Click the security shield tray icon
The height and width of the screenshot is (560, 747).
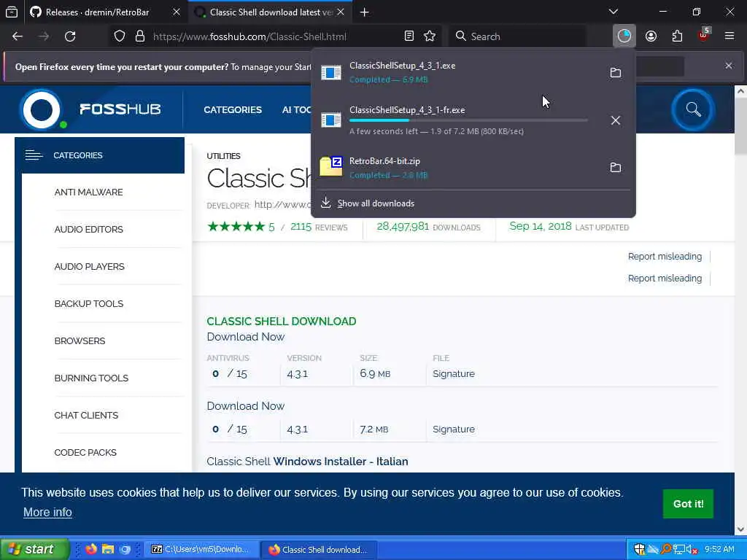639,549
